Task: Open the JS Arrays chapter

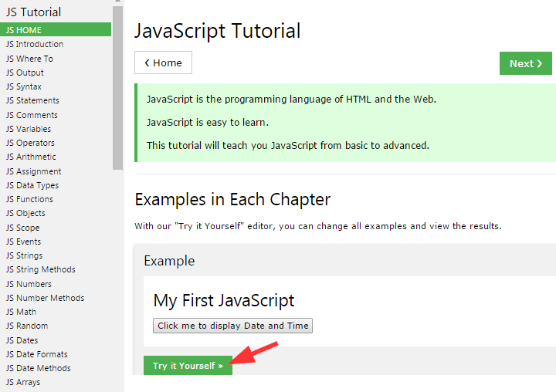Action: [x=23, y=382]
